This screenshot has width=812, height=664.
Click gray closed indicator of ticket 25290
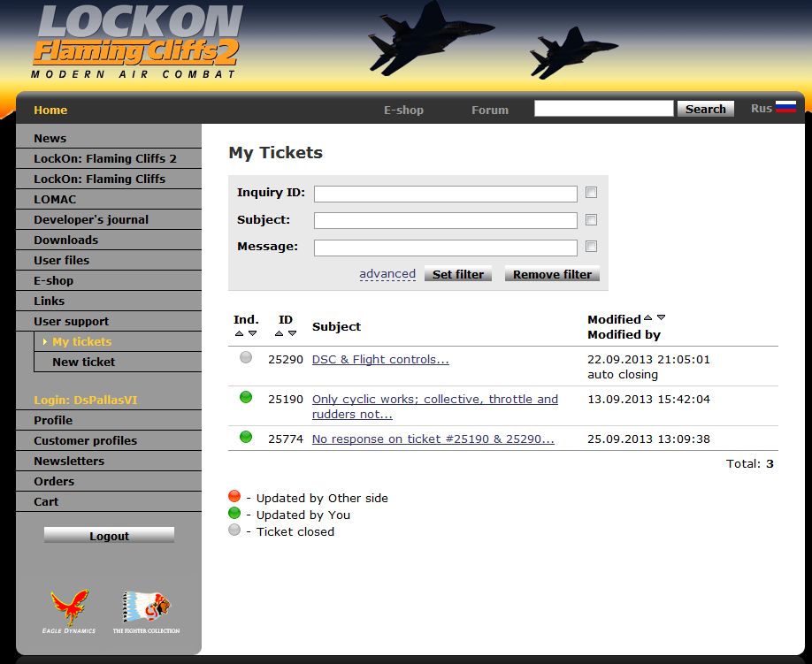pyautogui.click(x=246, y=357)
